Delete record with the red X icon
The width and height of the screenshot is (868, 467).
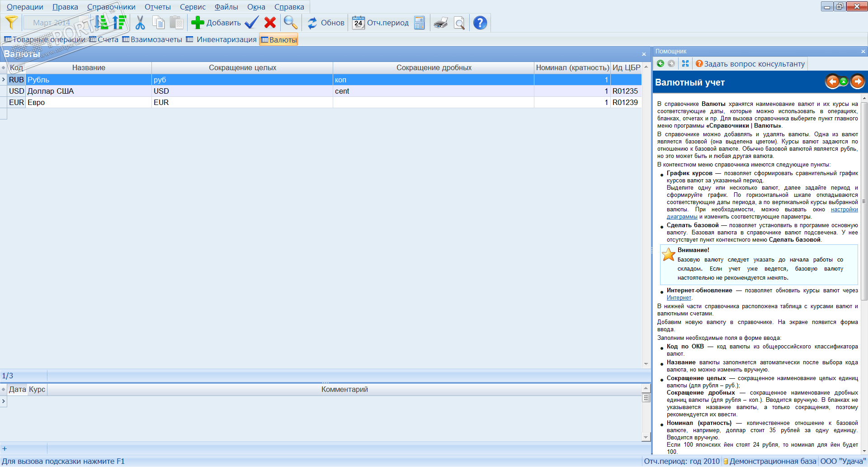270,23
